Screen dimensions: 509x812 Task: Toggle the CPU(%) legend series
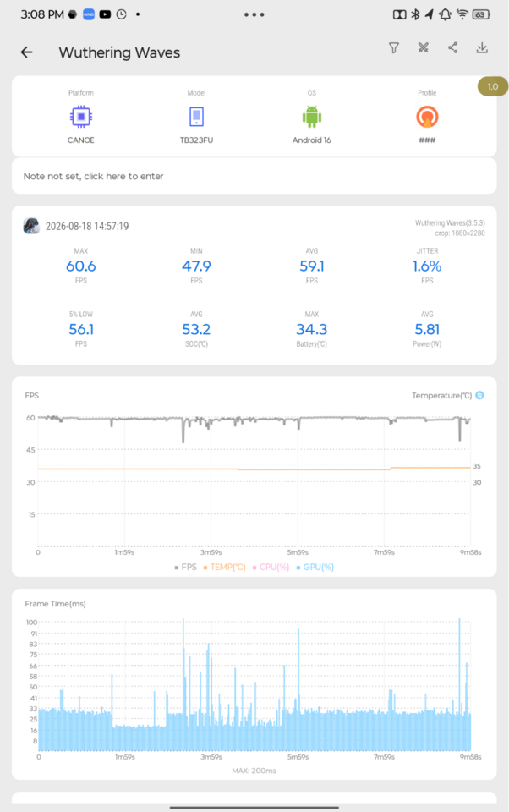point(271,567)
